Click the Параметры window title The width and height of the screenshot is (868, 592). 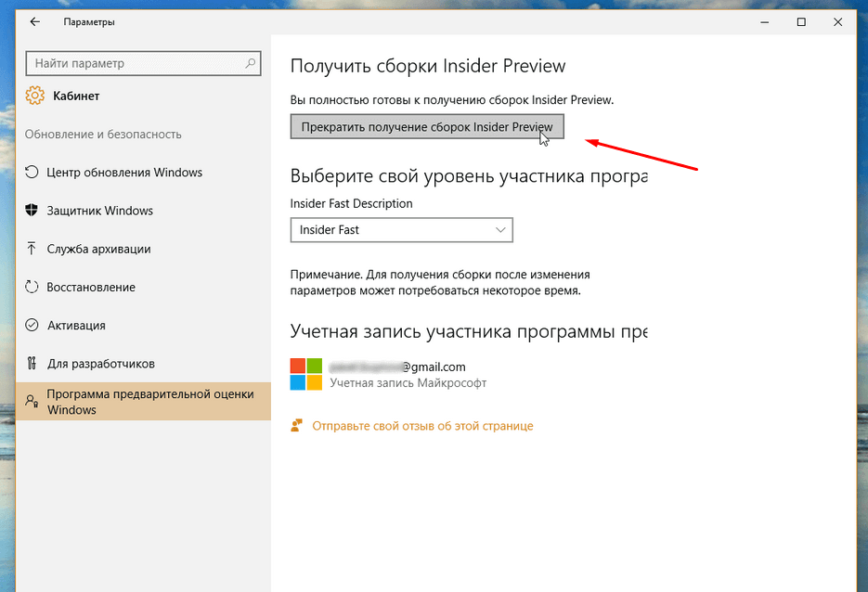(x=89, y=22)
